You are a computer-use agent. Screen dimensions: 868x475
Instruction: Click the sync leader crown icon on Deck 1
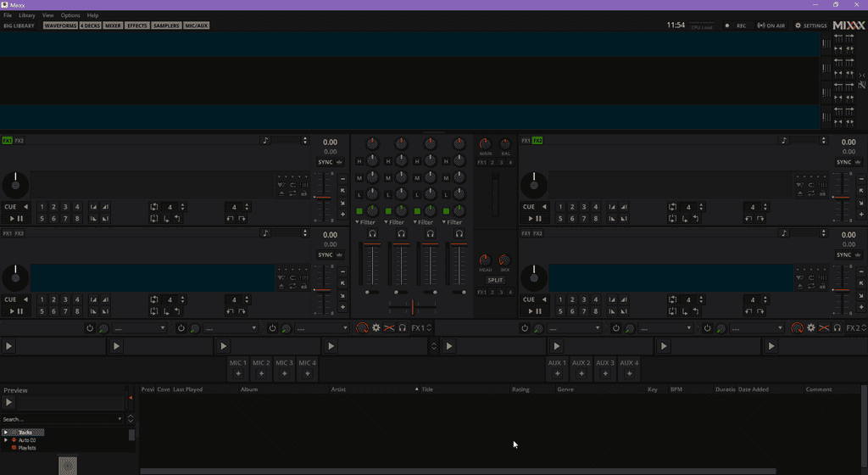pos(339,162)
